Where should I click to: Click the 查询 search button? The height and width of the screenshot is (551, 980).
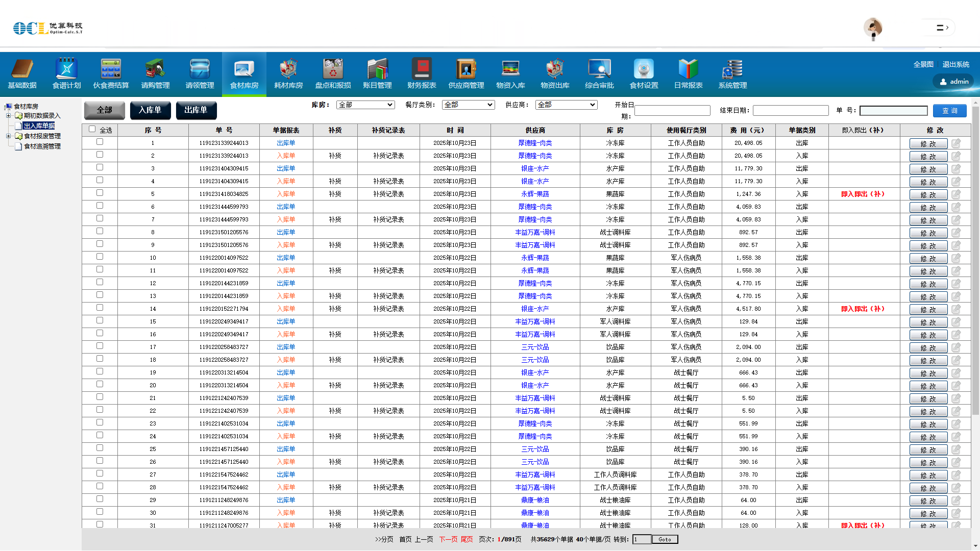point(949,111)
